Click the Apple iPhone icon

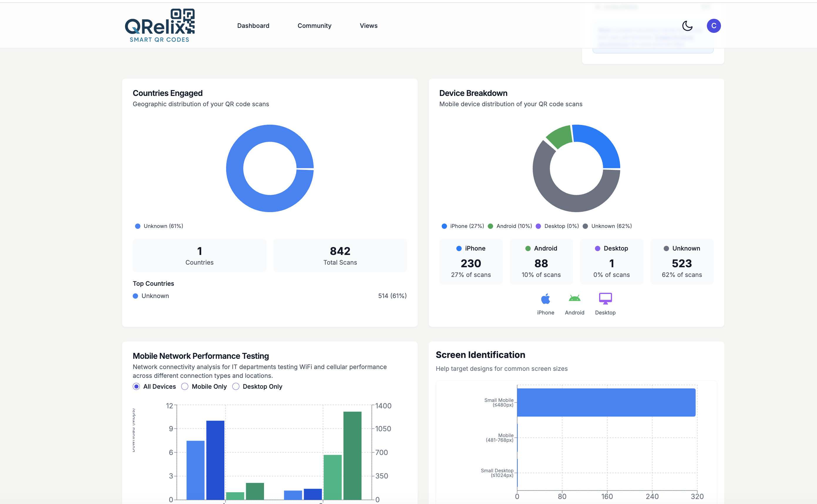click(545, 299)
